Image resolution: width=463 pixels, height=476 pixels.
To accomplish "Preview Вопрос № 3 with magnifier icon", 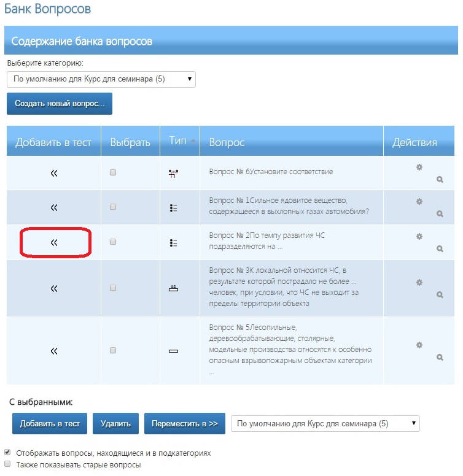I will (440, 295).
